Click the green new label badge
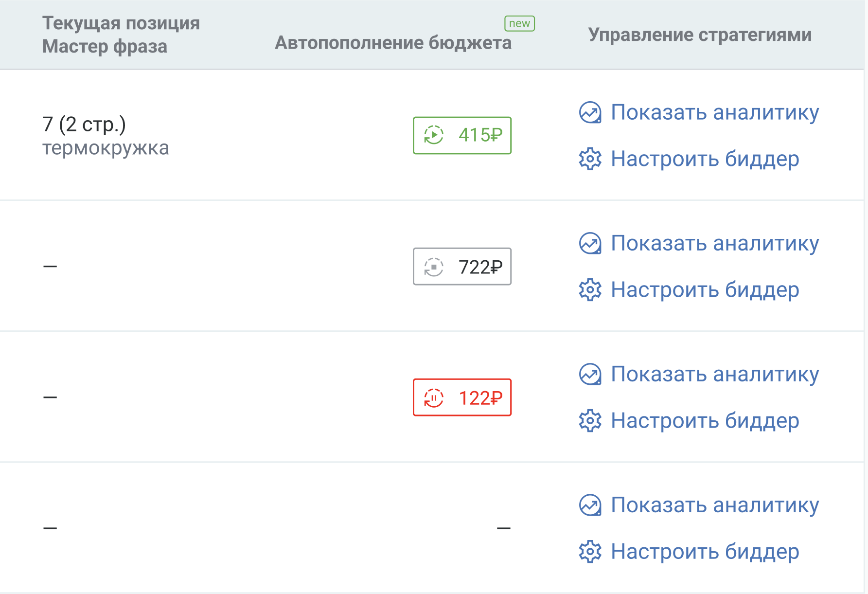 519,23
